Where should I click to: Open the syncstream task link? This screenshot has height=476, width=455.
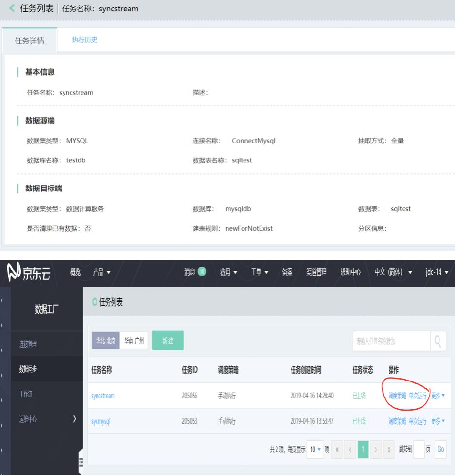click(x=103, y=396)
